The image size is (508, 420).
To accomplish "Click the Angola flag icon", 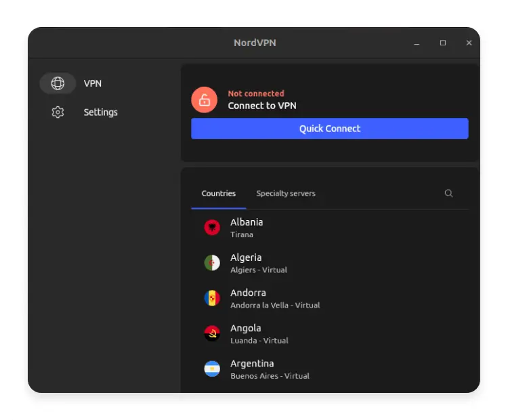I will 212,333.
